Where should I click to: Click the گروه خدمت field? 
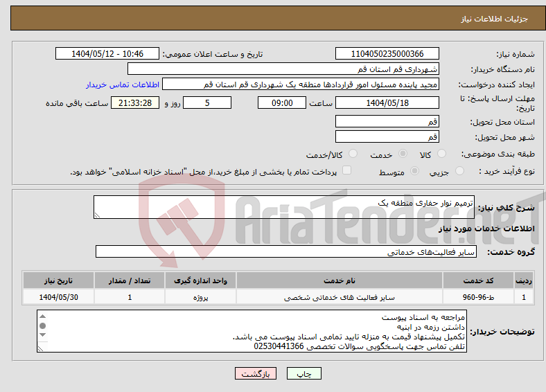pyautogui.click(x=286, y=251)
